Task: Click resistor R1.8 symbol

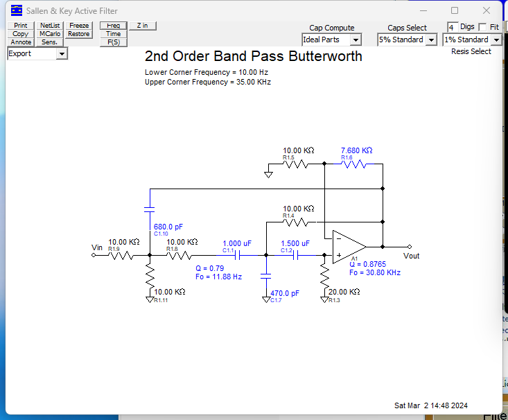Action: 179,256
